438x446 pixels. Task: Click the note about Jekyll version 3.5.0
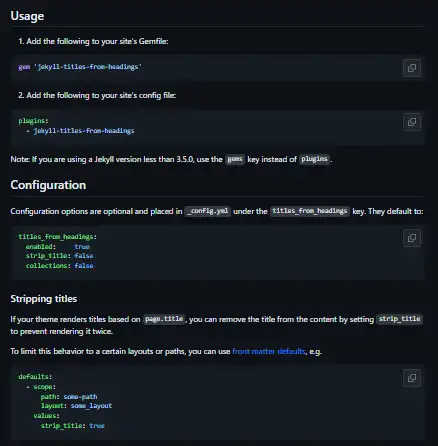[x=171, y=159]
